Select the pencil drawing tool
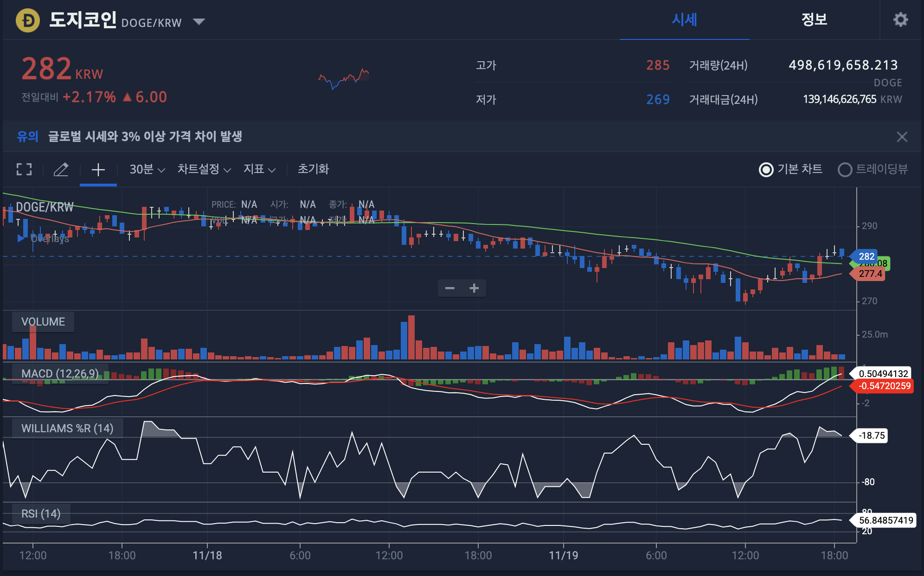 (61, 169)
